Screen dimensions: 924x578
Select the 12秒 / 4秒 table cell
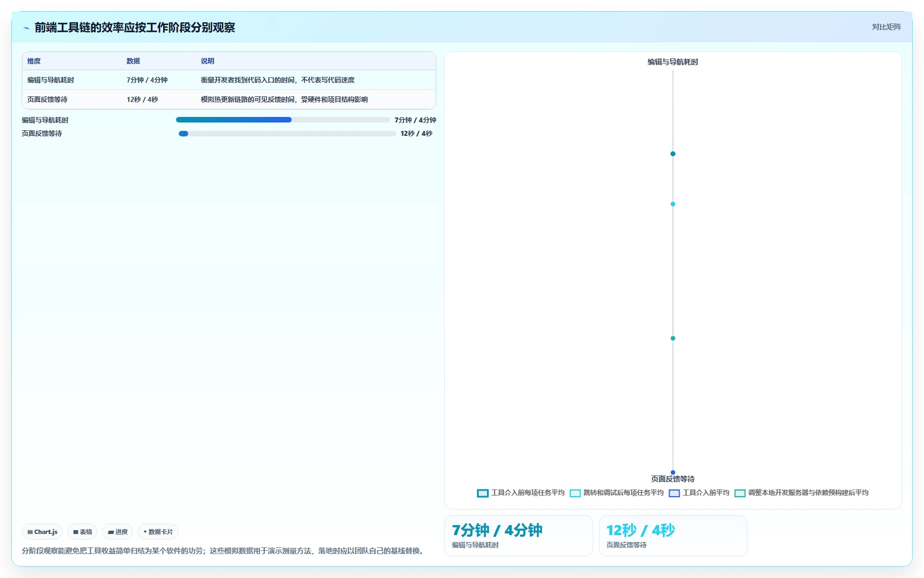(142, 100)
